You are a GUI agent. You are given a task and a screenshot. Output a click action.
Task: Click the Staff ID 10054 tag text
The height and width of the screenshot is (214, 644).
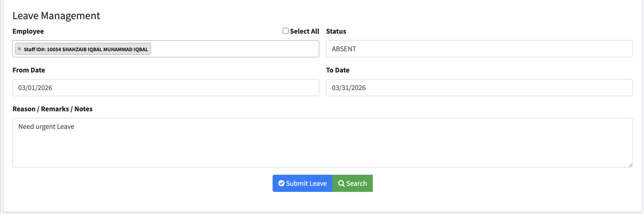click(x=86, y=49)
